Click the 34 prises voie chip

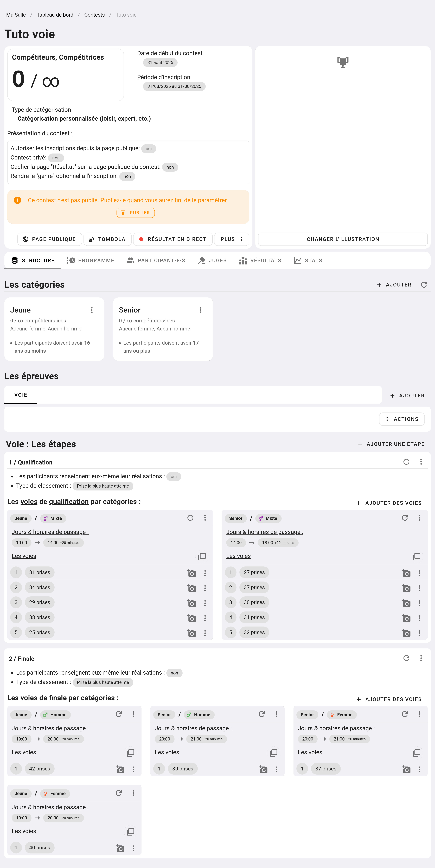[39, 587]
